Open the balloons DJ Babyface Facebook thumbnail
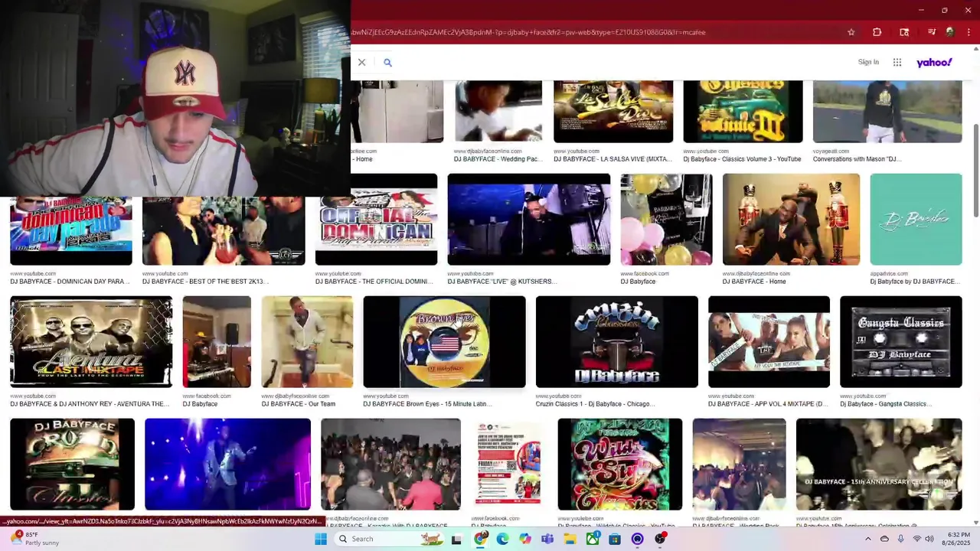This screenshot has width=980, height=551. [x=666, y=219]
